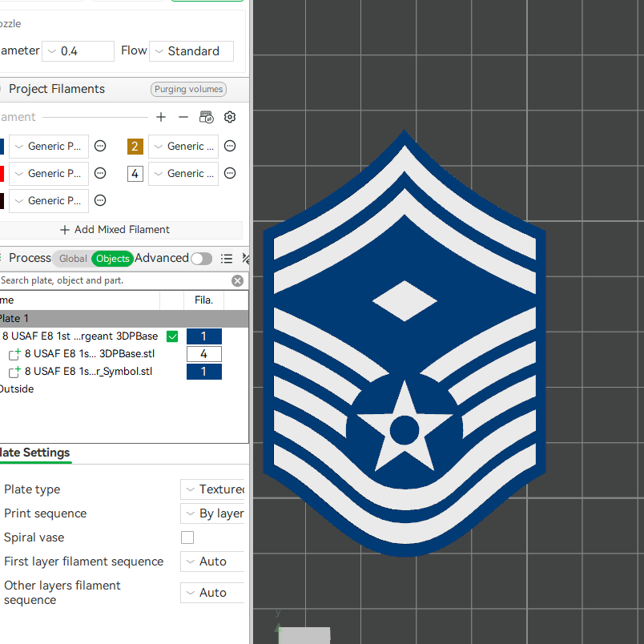This screenshot has height=644, width=644.
Task: Click the Process section label
Action: [x=30, y=258]
